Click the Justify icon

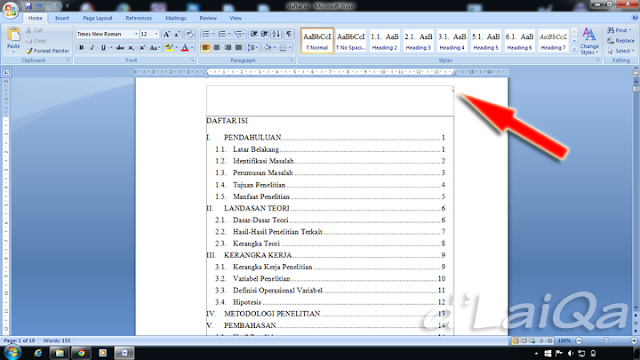point(239,48)
